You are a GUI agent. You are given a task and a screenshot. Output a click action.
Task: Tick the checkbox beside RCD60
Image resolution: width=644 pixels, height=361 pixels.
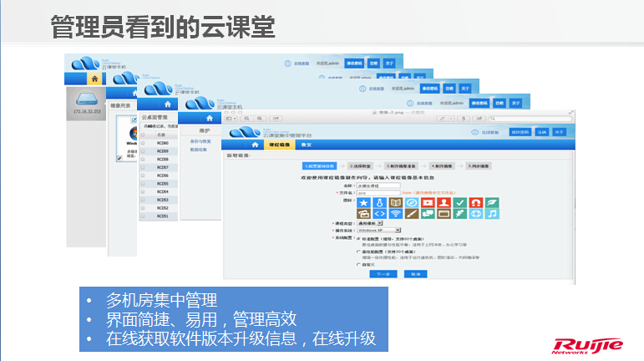click(143, 143)
